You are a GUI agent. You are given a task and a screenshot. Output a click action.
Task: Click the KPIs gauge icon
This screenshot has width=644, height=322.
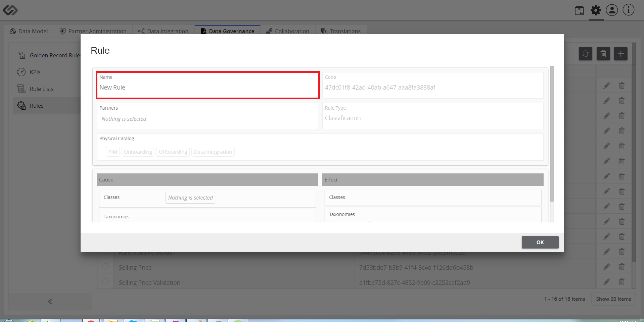(x=21, y=72)
